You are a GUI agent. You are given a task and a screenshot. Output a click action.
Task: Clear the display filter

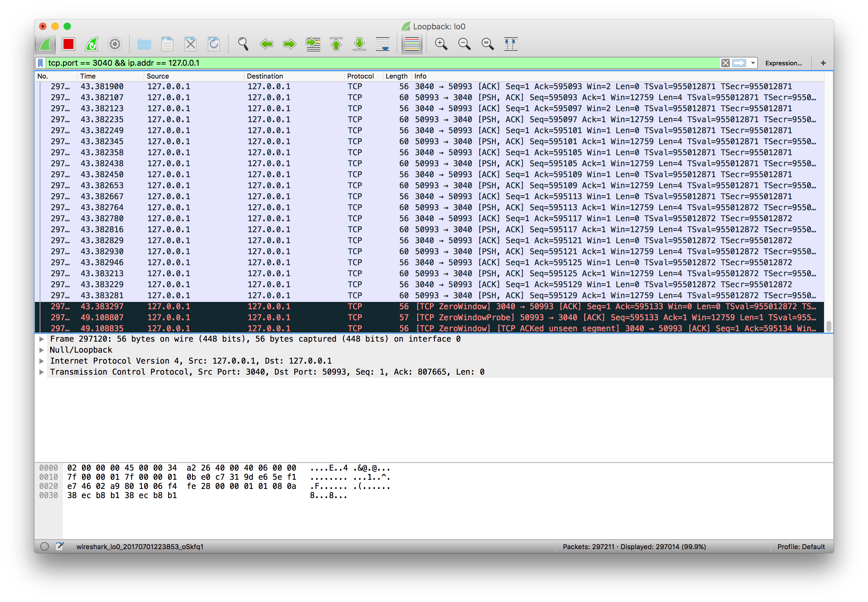[725, 63]
